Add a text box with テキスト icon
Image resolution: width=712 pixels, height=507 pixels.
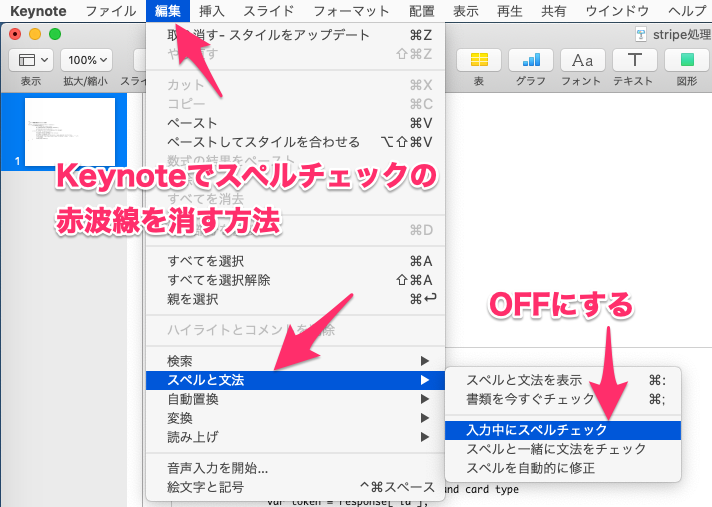pyautogui.click(x=634, y=60)
